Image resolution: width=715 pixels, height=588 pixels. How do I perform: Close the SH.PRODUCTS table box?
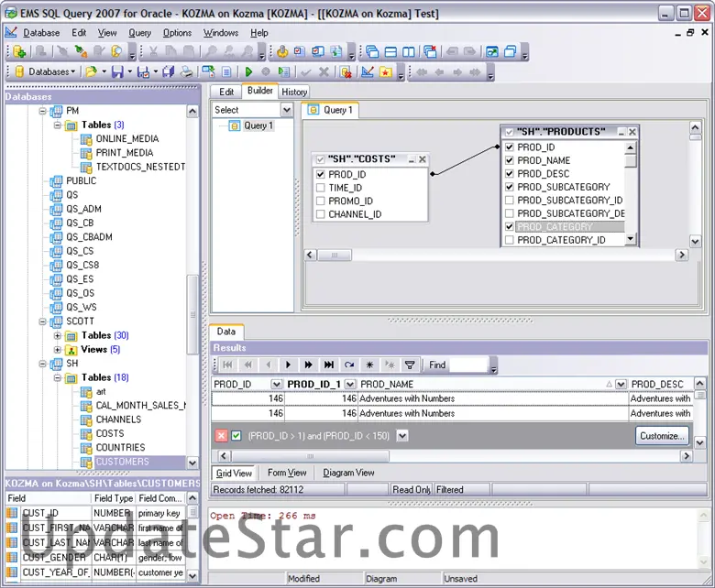coord(632,132)
